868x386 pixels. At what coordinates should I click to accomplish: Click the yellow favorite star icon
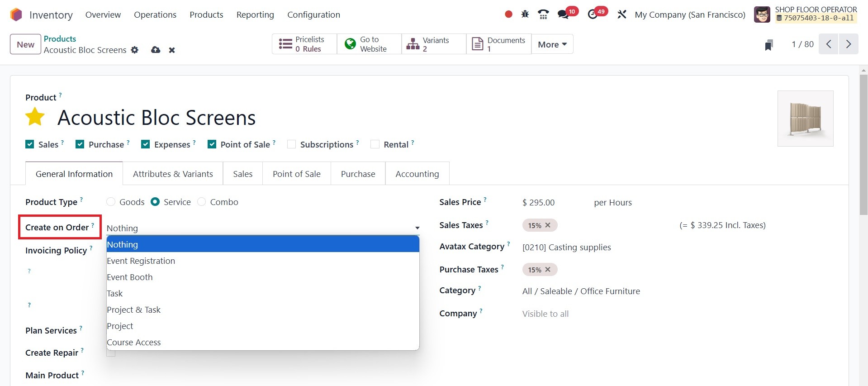(35, 117)
